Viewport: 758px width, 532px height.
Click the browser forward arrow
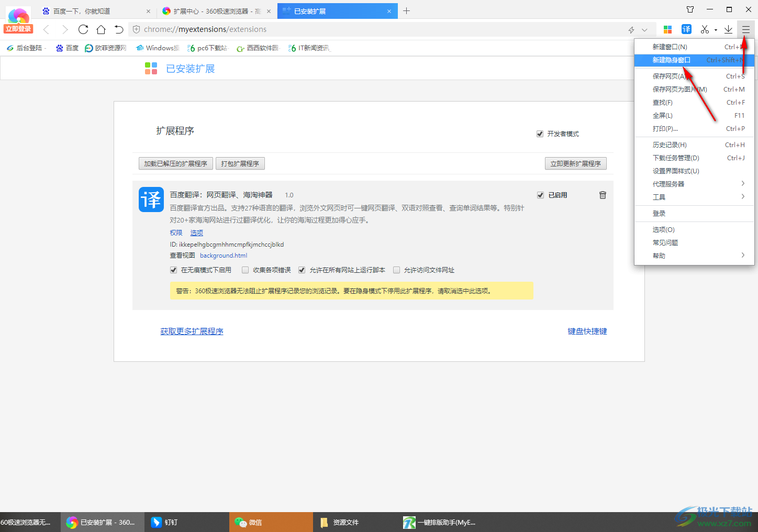[65, 29]
